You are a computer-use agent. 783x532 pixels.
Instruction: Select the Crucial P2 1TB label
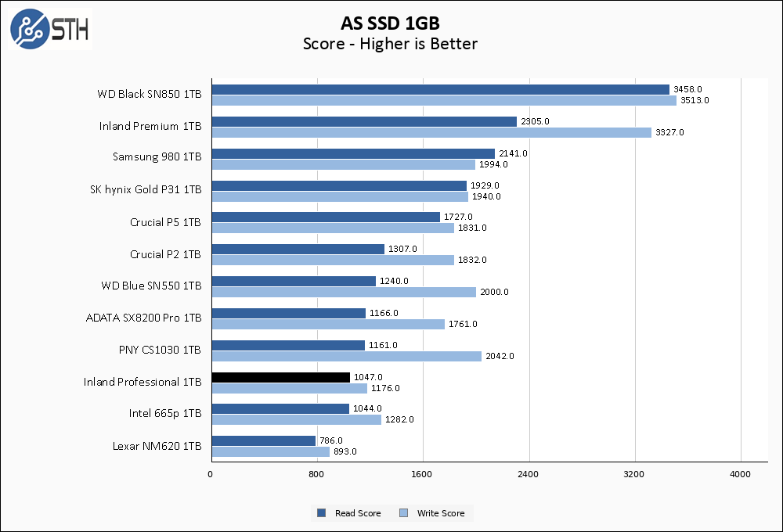tap(165, 254)
